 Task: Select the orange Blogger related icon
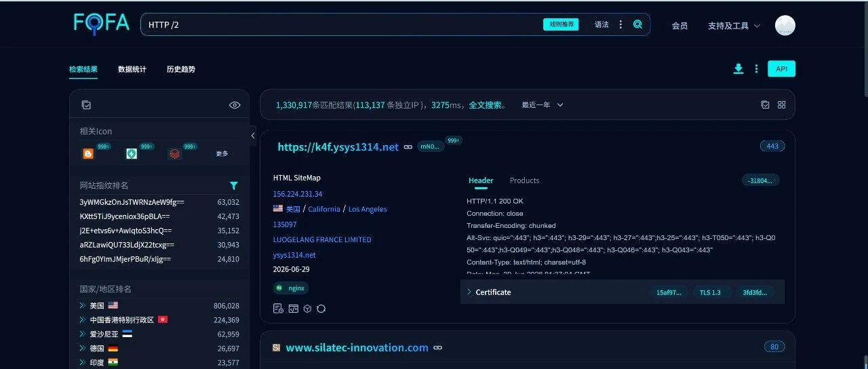[x=88, y=154]
